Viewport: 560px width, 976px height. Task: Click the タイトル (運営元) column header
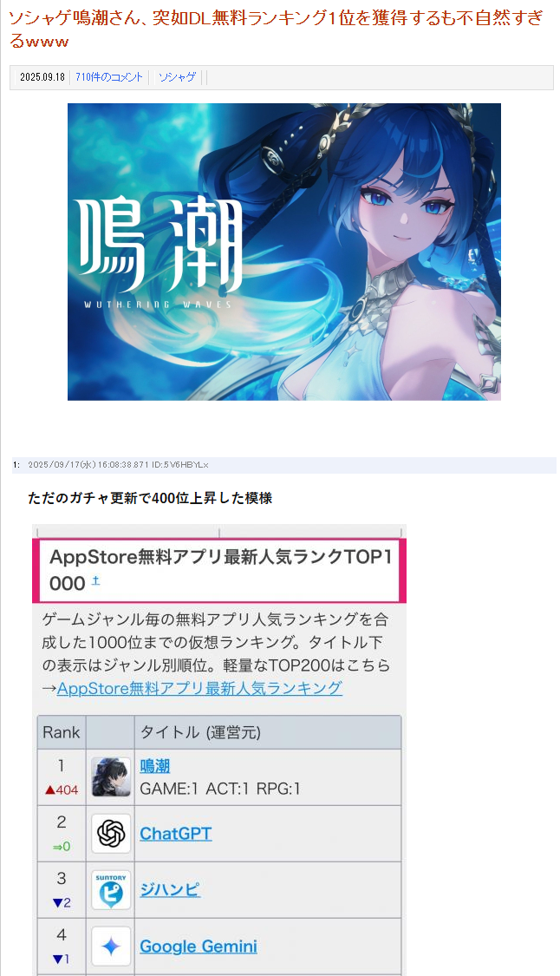268,732
